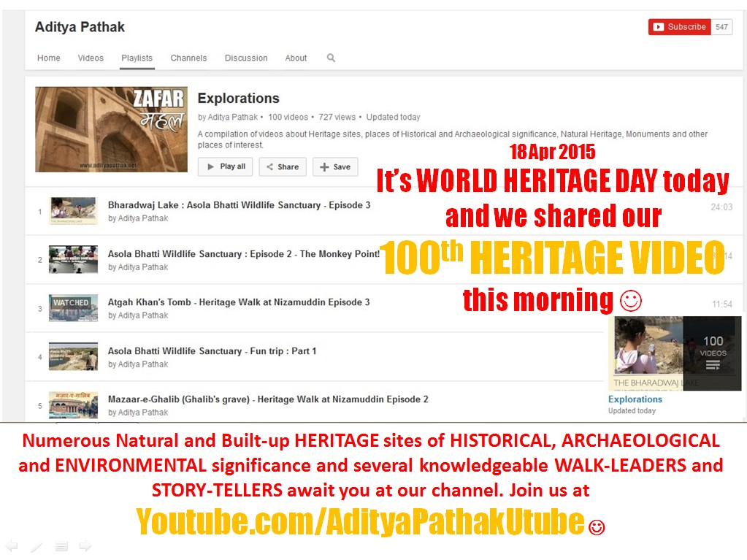Share the Explorations playlist
This screenshot has width=747, height=560.
(x=282, y=166)
